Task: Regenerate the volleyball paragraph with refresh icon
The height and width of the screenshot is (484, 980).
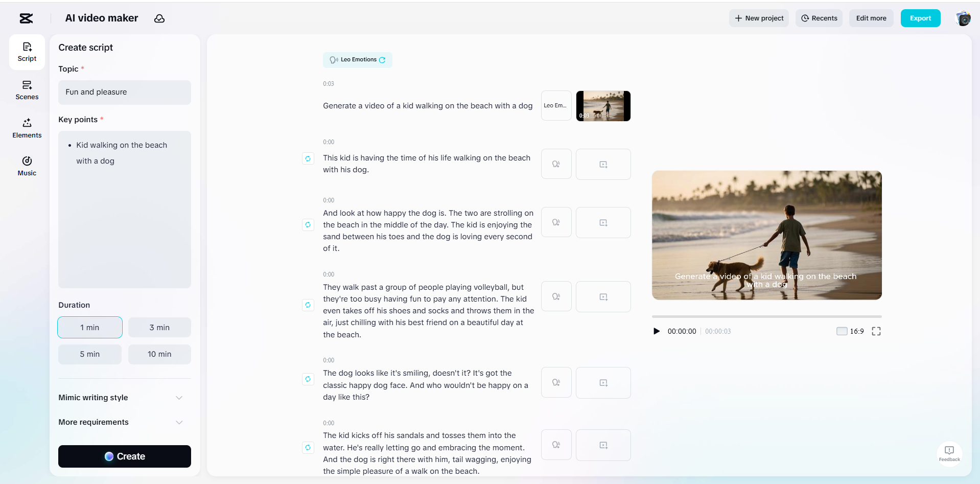Action: [308, 305]
